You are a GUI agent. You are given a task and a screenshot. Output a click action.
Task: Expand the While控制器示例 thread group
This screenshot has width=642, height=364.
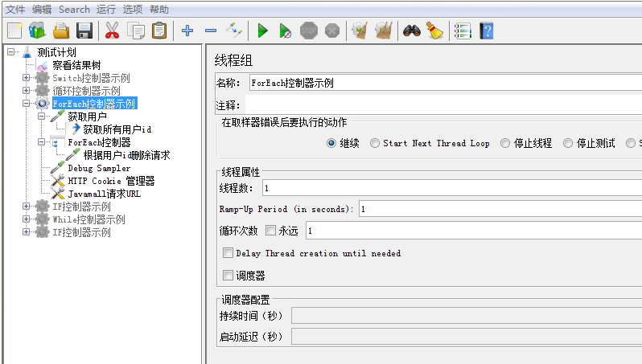pos(27,219)
